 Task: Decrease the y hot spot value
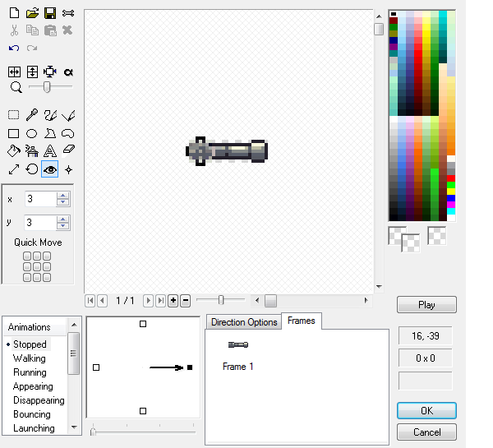coord(63,225)
